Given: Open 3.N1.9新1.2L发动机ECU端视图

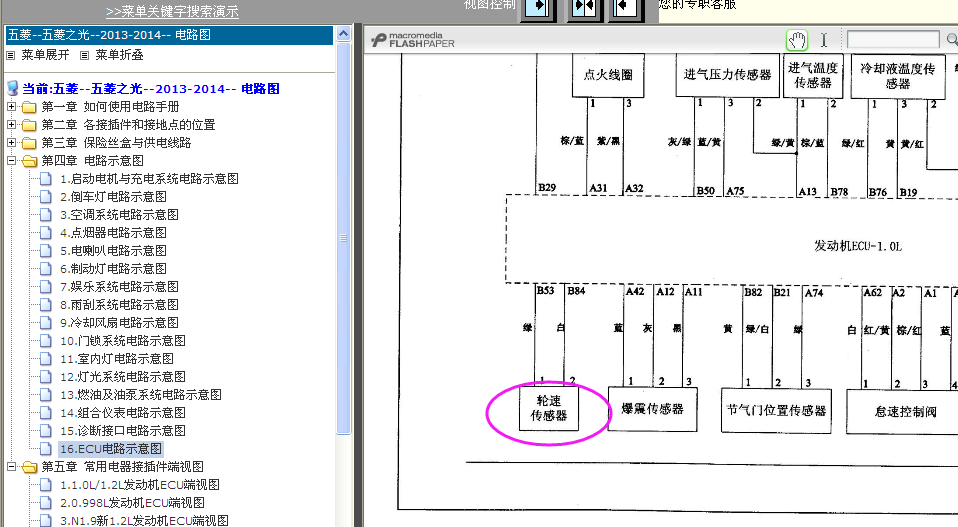Looking at the screenshot, I should coord(144,520).
